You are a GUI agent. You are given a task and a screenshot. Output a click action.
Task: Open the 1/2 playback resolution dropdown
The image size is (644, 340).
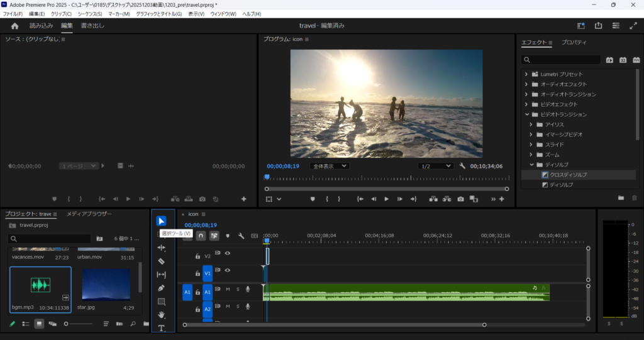pyautogui.click(x=436, y=166)
